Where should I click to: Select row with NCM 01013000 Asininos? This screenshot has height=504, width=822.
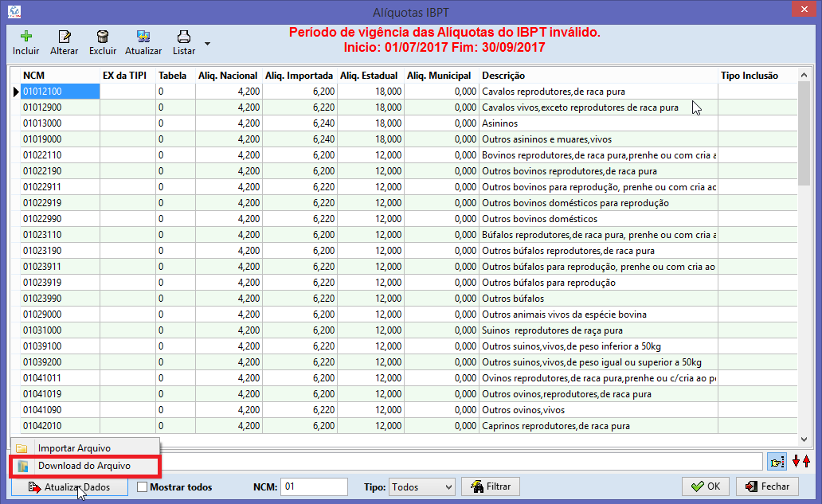(x=404, y=123)
